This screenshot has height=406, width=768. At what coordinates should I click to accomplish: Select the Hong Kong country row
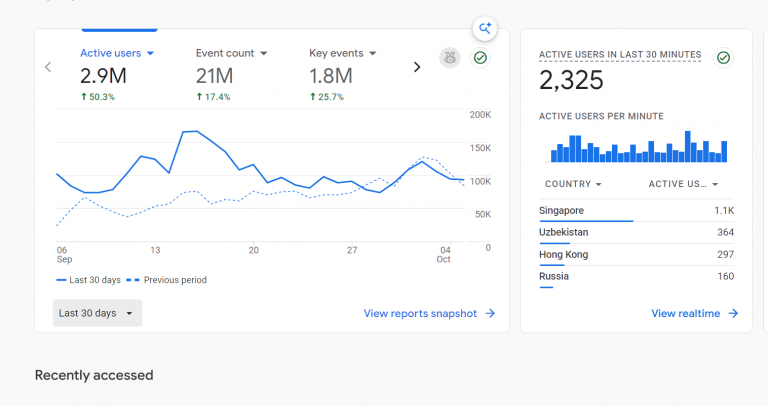pyautogui.click(x=636, y=255)
